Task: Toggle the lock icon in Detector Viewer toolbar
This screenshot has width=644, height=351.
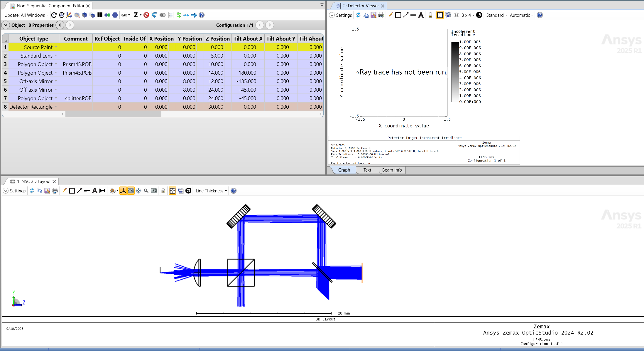Action: coord(430,15)
